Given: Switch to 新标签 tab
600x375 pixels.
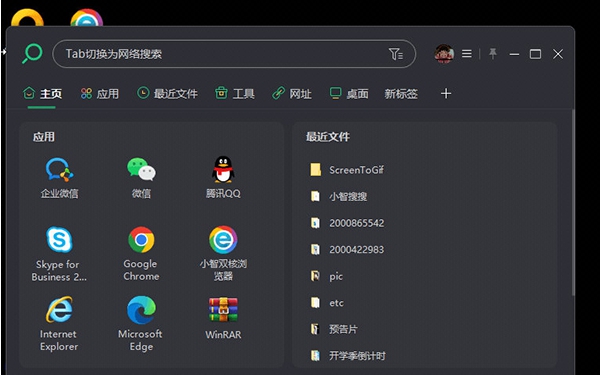Looking at the screenshot, I should coord(401,94).
